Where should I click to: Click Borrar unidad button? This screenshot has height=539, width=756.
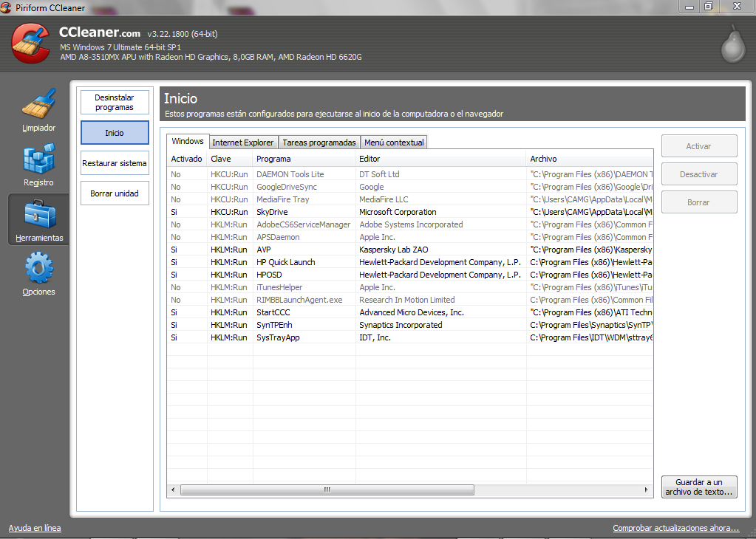[115, 193]
